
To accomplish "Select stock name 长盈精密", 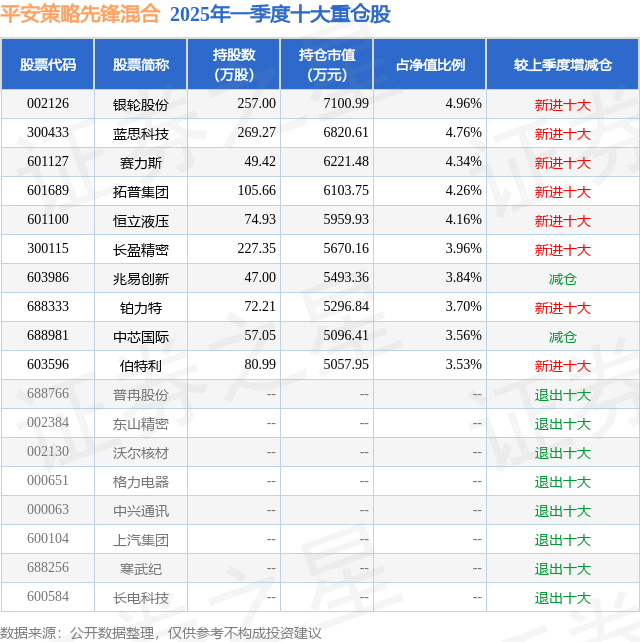I will [141, 250].
